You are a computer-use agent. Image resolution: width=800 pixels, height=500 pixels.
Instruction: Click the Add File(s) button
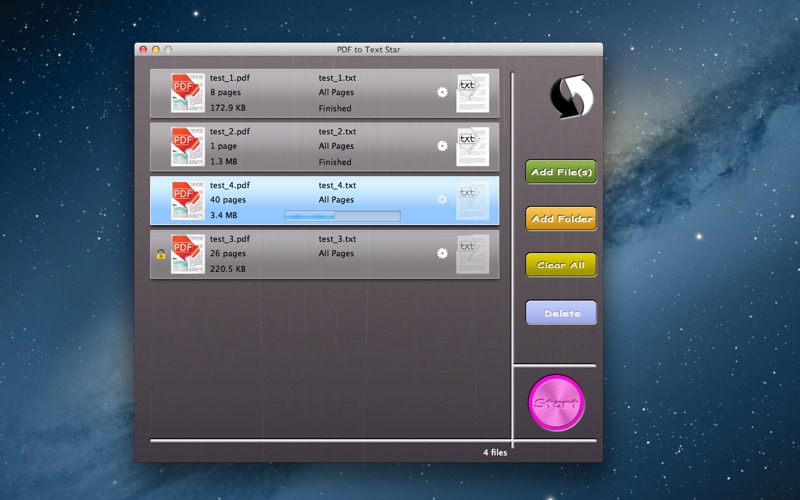point(561,172)
